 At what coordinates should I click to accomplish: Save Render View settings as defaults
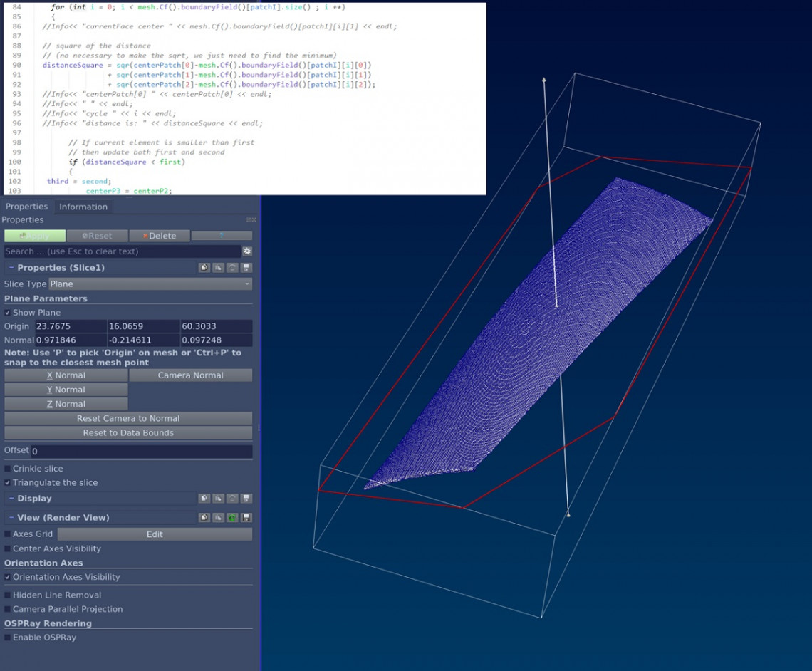(246, 518)
